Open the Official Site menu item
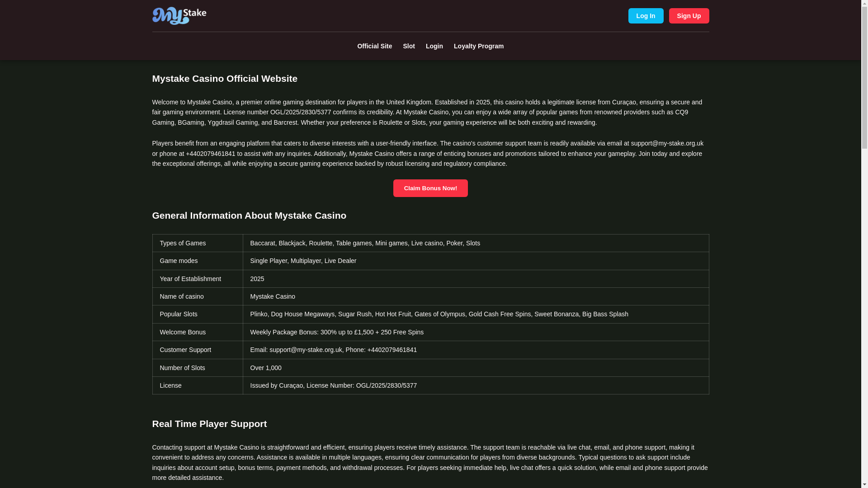Screen dimensions: 868x488 click(374, 46)
